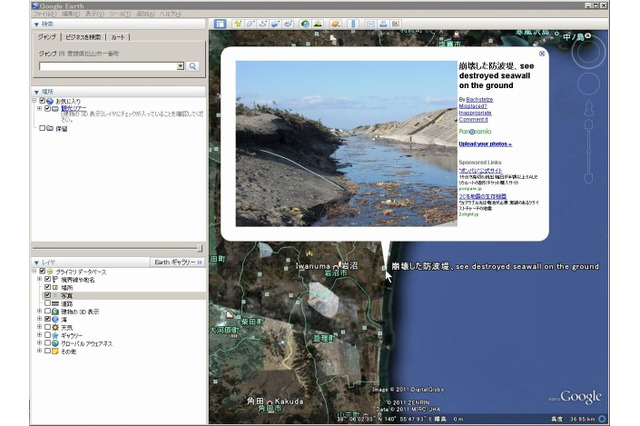
Task: Click the sunlight toolbar icon
Action: tap(318, 23)
